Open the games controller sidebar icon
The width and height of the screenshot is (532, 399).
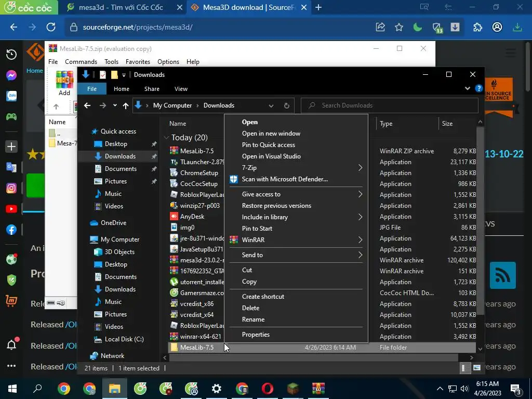[x=11, y=117]
